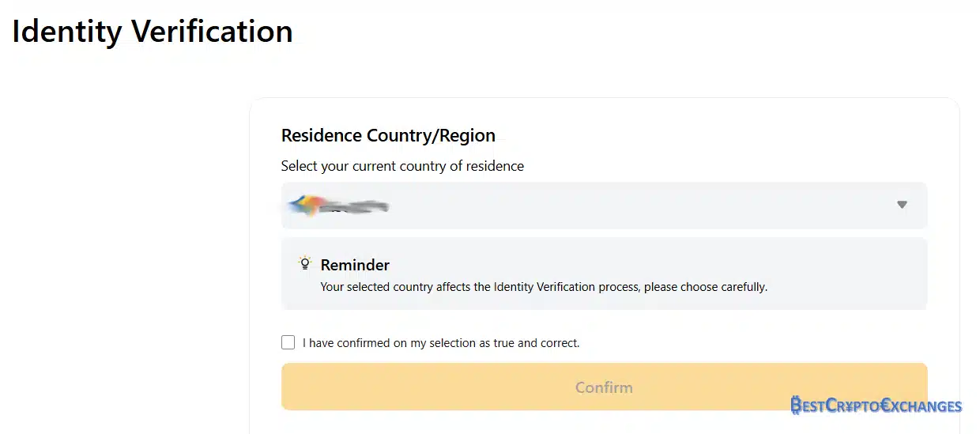Click the words 'please choose carefully'
Image resolution: width=980 pixels, height=434 pixels.
pos(706,287)
